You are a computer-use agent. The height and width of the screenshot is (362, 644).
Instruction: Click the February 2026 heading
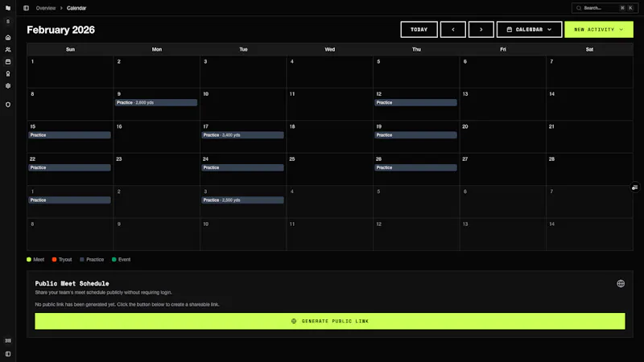(61, 30)
